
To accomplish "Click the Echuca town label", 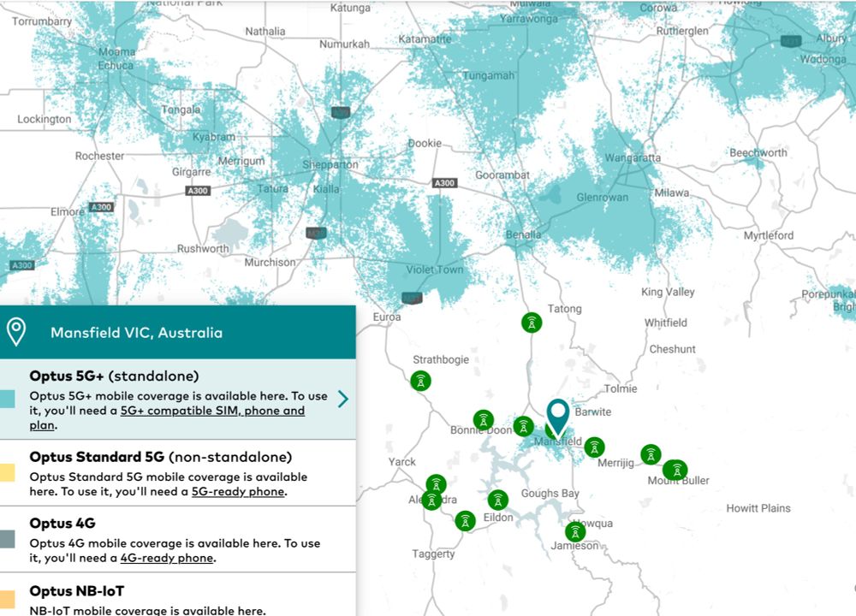I will coord(116,66).
